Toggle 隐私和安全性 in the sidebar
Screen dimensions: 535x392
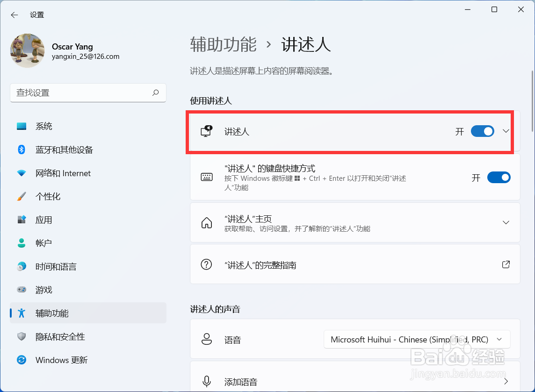[x=22, y=336]
